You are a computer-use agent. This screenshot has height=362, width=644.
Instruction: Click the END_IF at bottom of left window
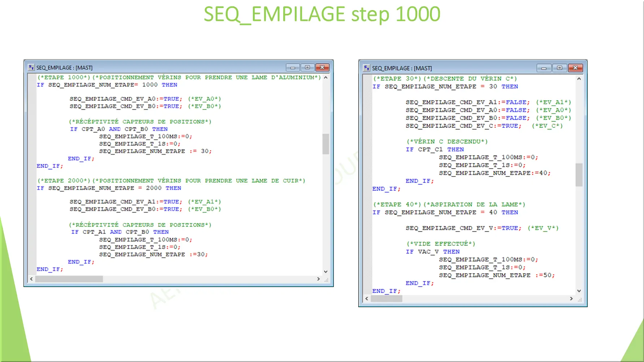(x=49, y=269)
